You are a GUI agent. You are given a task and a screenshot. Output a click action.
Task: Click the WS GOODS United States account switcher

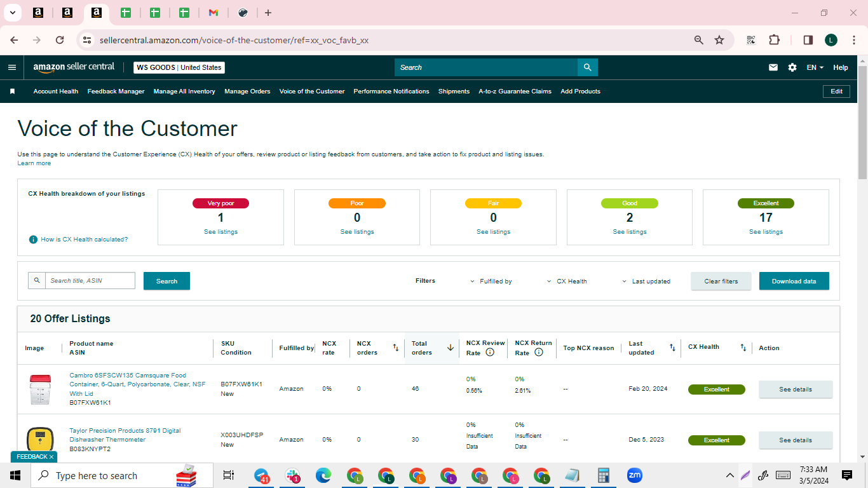click(x=179, y=67)
